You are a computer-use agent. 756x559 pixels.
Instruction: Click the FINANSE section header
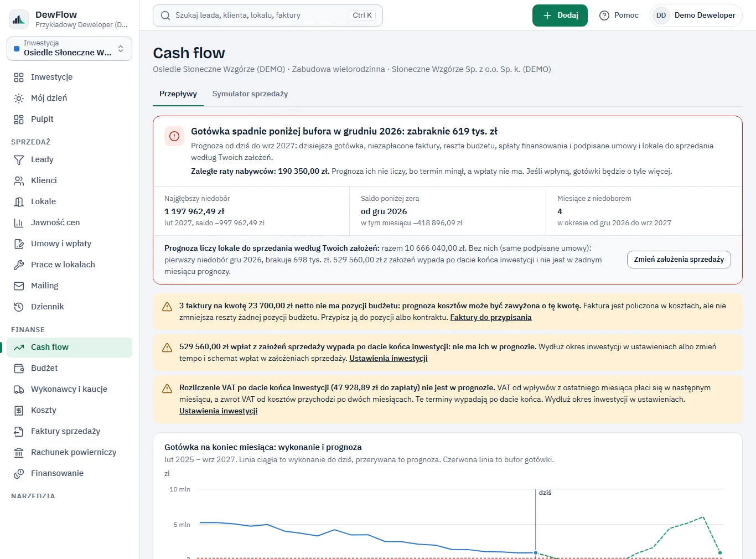(x=28, y=330)
